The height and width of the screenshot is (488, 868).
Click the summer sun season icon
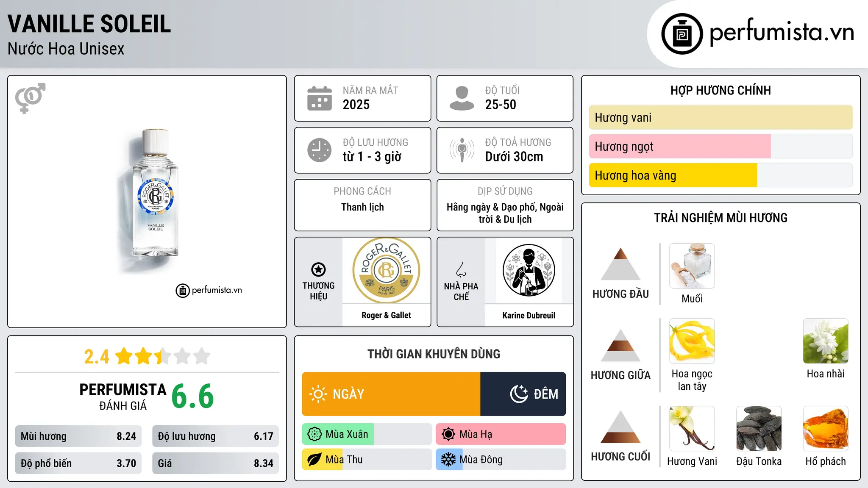tap(448, 434)
